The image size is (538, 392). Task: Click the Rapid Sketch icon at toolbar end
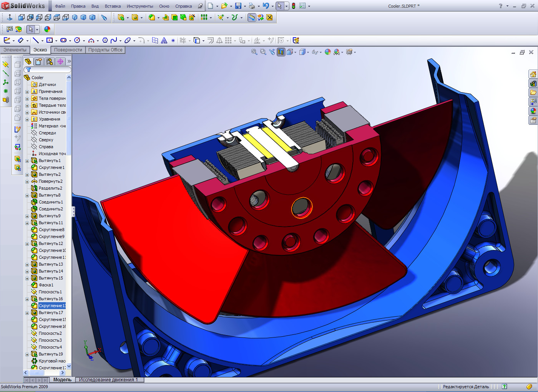click(x=296, y=40)
